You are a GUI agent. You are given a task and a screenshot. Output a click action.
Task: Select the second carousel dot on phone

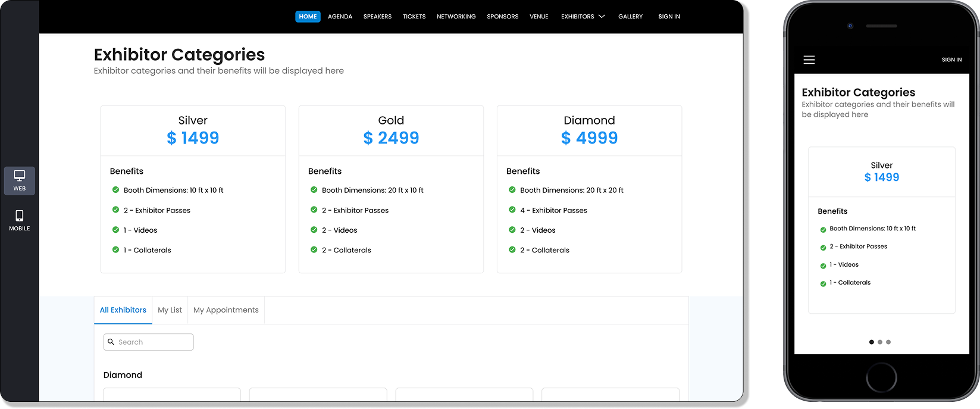[880, 342]
